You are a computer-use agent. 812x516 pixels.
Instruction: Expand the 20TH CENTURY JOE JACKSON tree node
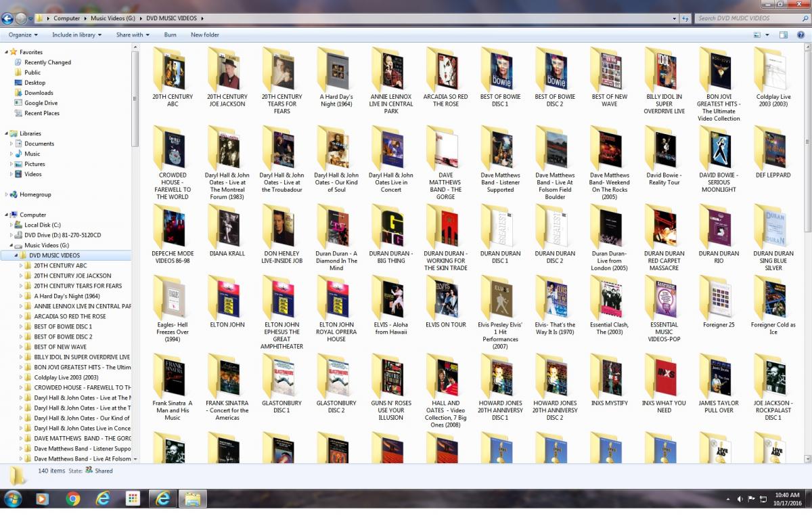(x=21, y=276)
